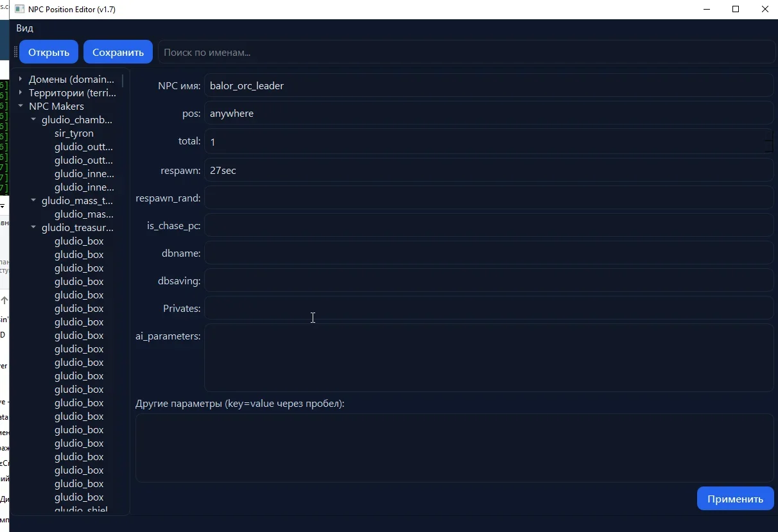This screenshot has height=532, width=778.
Task: Collapse the gludio_chamb... maker node arrow
Action: (x=33, y=120)
